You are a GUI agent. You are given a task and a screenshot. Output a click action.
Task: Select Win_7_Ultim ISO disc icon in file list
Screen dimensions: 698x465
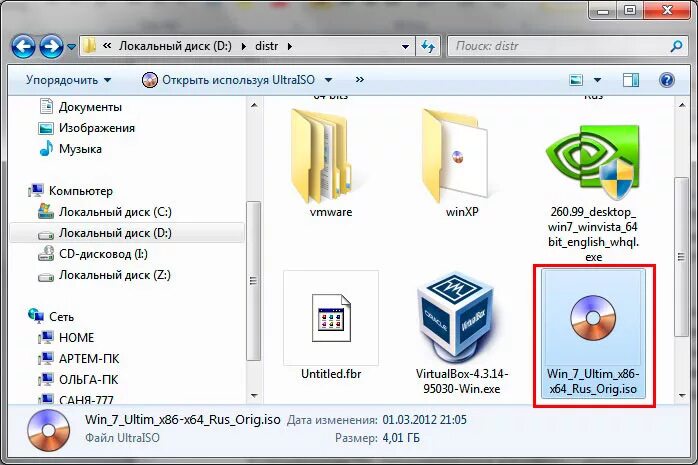[x=593, y=318]
